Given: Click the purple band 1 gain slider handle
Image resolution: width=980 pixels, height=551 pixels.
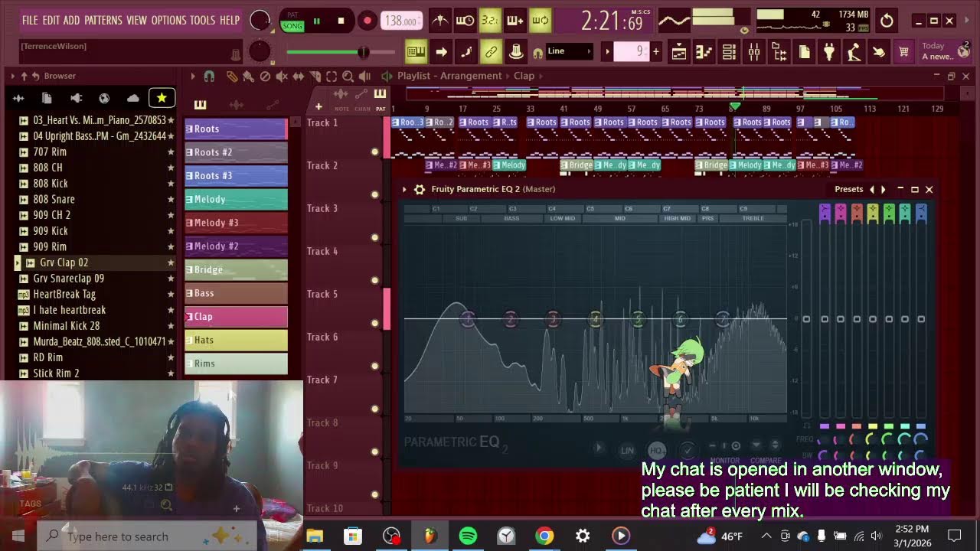Looking at the screenshot, I should (825, 319).
